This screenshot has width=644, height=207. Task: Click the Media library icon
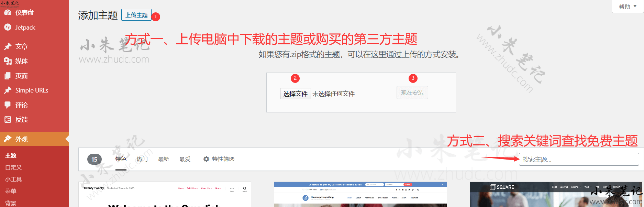(x=8, y=61)
